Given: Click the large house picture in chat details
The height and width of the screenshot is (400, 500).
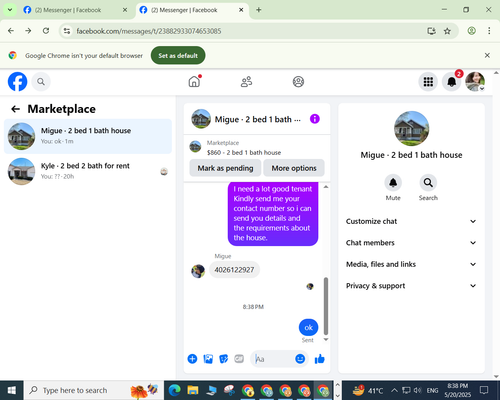Looking at the screenshot, I should pos(411,128).
